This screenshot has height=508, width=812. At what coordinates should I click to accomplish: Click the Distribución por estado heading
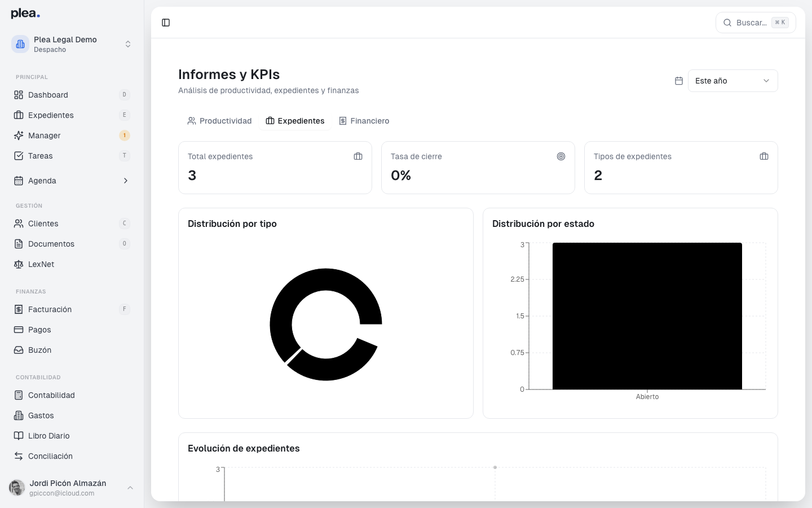pyautogui.click(x=543, y=224)
